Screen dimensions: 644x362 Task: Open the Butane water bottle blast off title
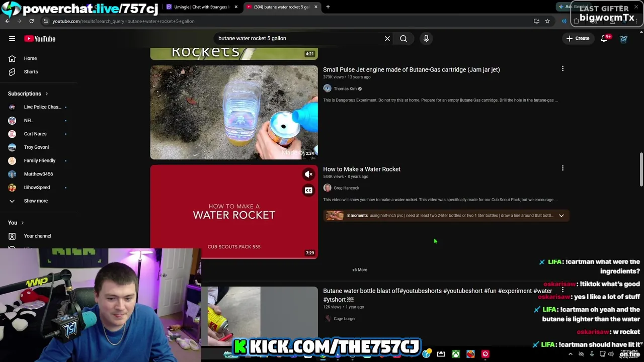pyautogui.click(x=438, y=295)
